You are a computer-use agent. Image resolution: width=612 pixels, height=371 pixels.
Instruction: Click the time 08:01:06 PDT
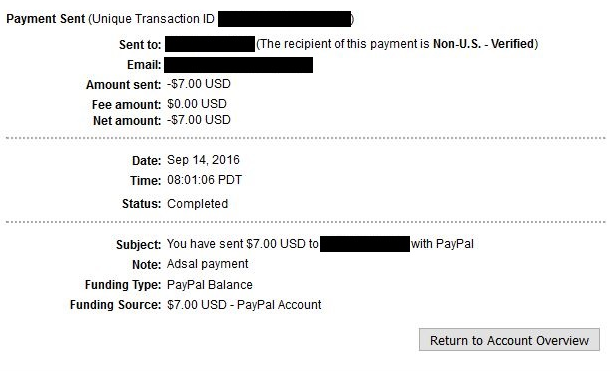coord(205,180)
